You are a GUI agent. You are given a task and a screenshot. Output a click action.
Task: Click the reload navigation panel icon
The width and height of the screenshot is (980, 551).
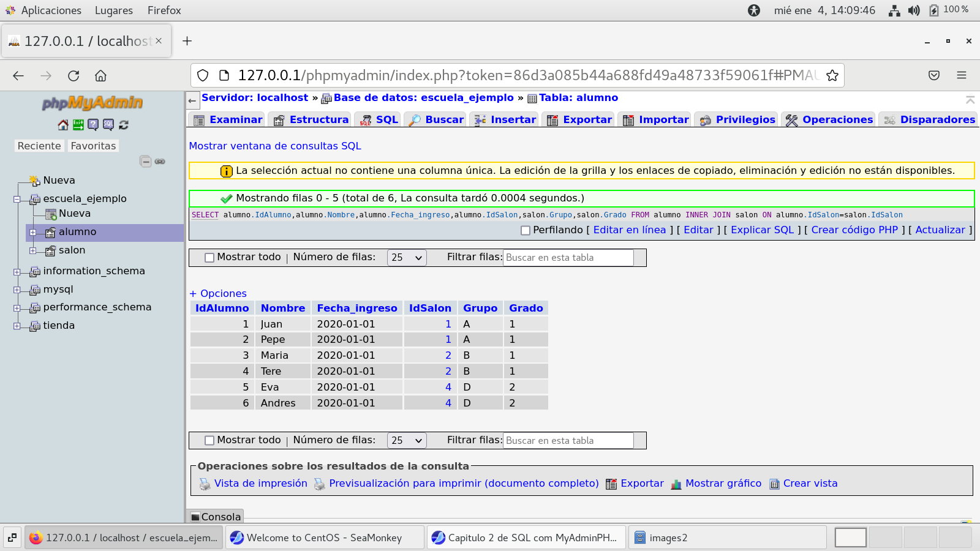[x=124, y=125]
